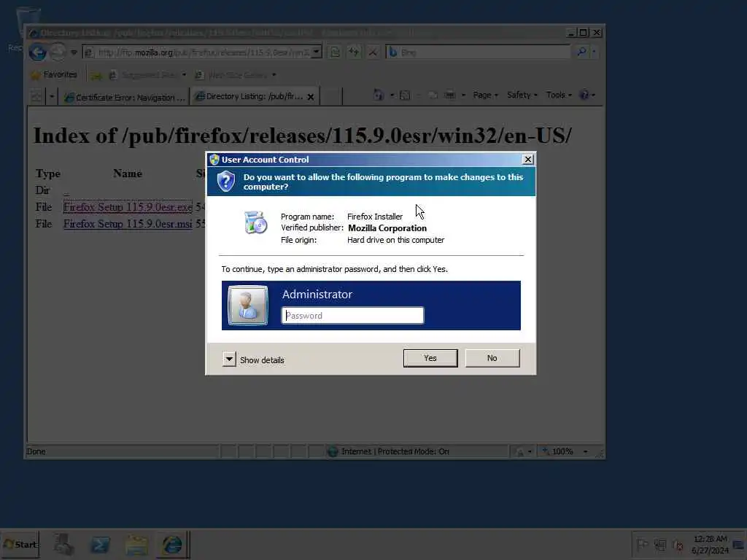Viewport: 747px width, 560px height.
Task: Open Server Manager from taskbar
Action: [x=63, y=544]
